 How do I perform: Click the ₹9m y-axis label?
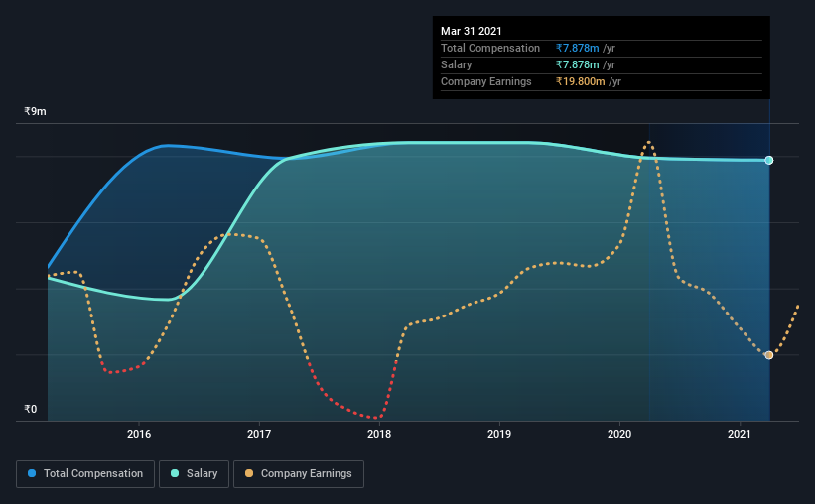(x=35, y=112)
